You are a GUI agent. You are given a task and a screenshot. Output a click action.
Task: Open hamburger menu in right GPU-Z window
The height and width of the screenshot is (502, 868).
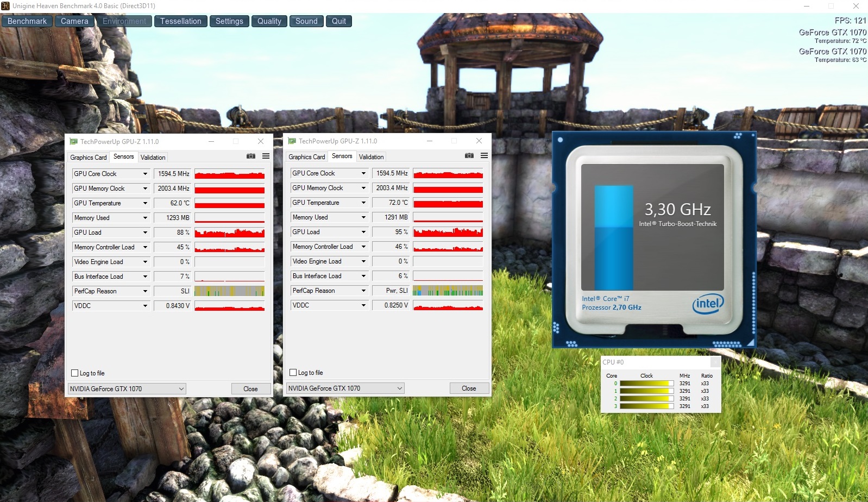tap(484, 156)
